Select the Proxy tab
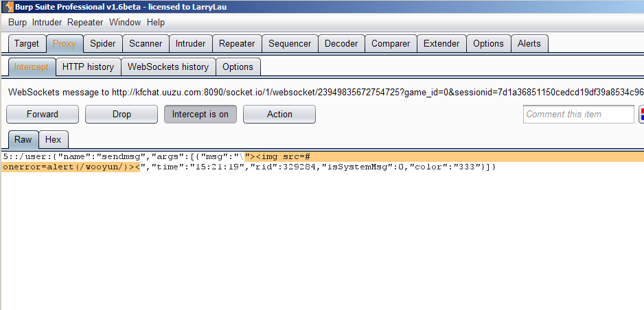Viewport: 644px width, 310px height. coord(65,43)
